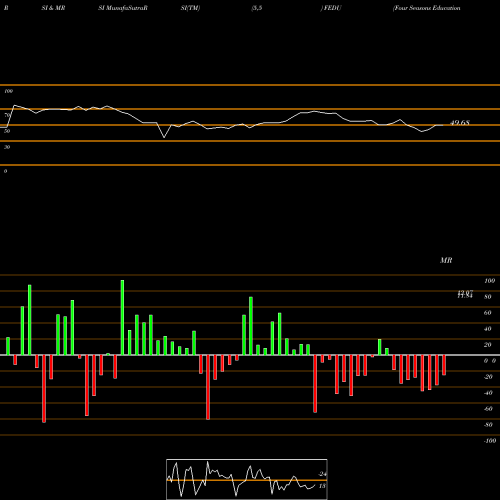
Task: Click the last red MR bar on the right
Action: pyautogui.click(x=444, y=365)
